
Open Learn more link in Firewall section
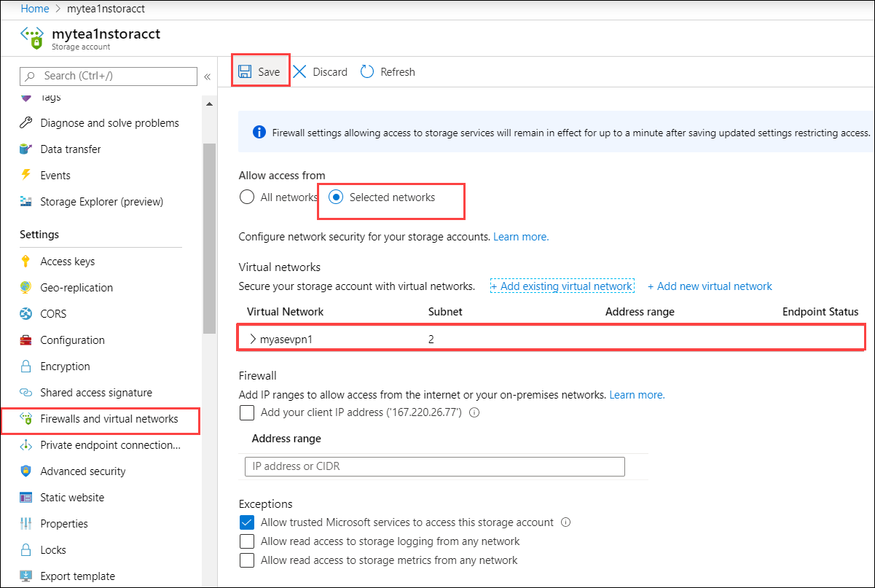(637, 395)
